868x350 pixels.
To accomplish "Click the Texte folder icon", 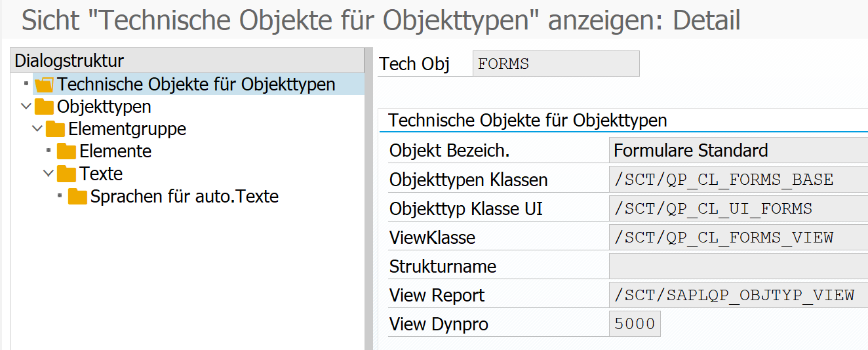I will tap(66, 174).
